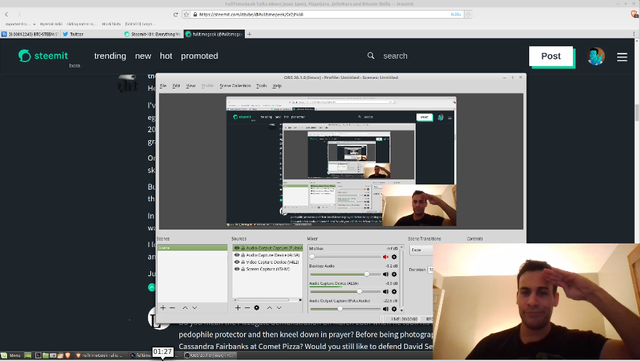Open the new posts feed
Viewport: 640px width, 361px height.
pyautogui.click(x=143, y=56)
